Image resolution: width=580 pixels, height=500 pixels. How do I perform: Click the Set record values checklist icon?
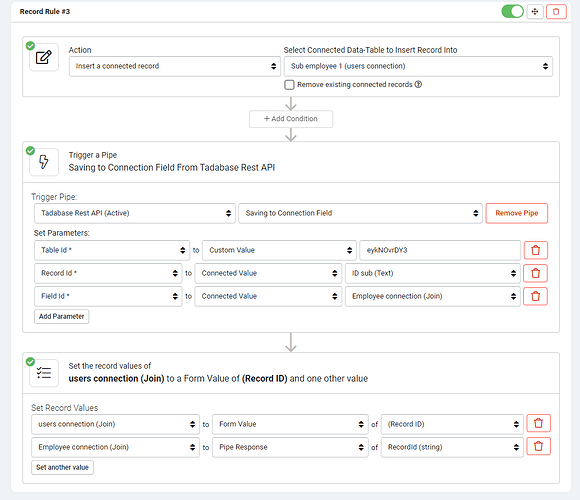tap(44, 373)
